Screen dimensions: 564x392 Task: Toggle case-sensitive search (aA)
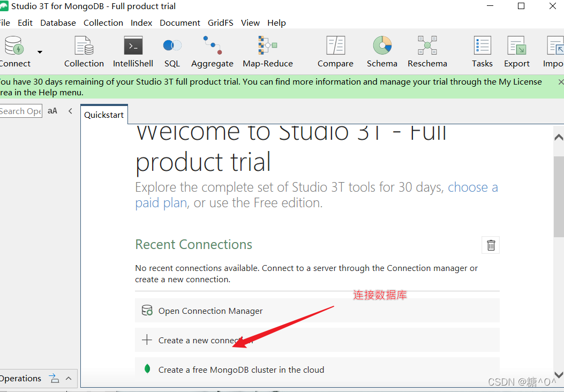(x=52, y=111)
